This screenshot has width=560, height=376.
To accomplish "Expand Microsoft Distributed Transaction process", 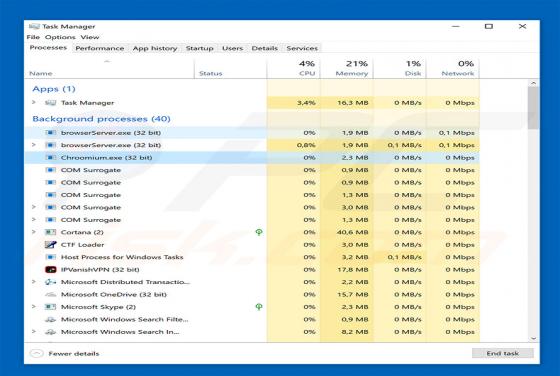I will [x=34, y=282].
